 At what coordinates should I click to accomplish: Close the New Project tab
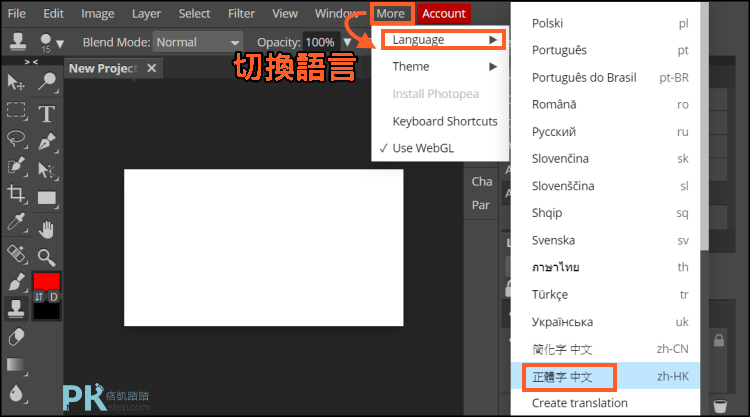pyautogui.click(x=152, y=68)
